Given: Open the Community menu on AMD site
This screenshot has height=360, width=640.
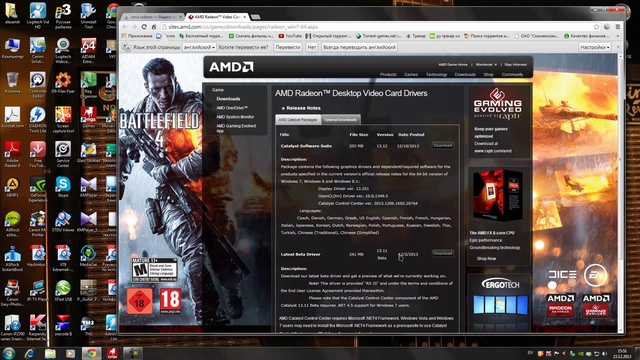Looking at the screenshot, I should pos(512,74).
